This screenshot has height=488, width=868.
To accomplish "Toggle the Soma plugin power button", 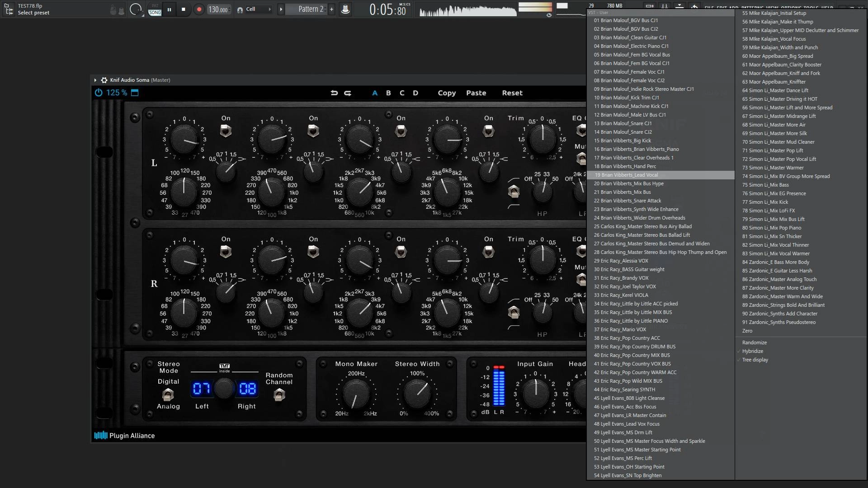I will coord(99,93).
